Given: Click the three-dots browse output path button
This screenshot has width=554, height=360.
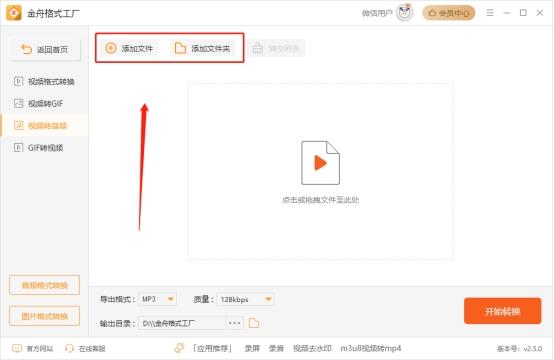Looking at the screenshot, I should [x=235, y=323].
